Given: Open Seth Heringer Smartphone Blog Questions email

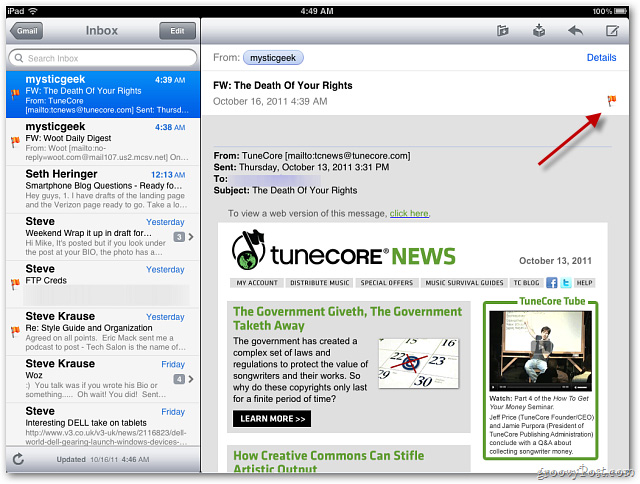Looking at the screenshot, I should pos(103,189).
